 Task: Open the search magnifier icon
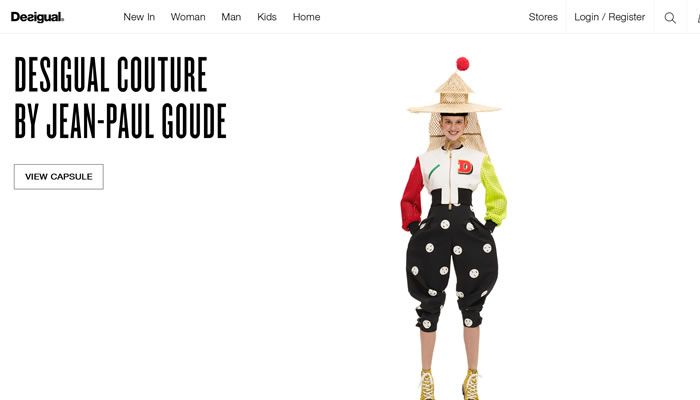(670, 17)
